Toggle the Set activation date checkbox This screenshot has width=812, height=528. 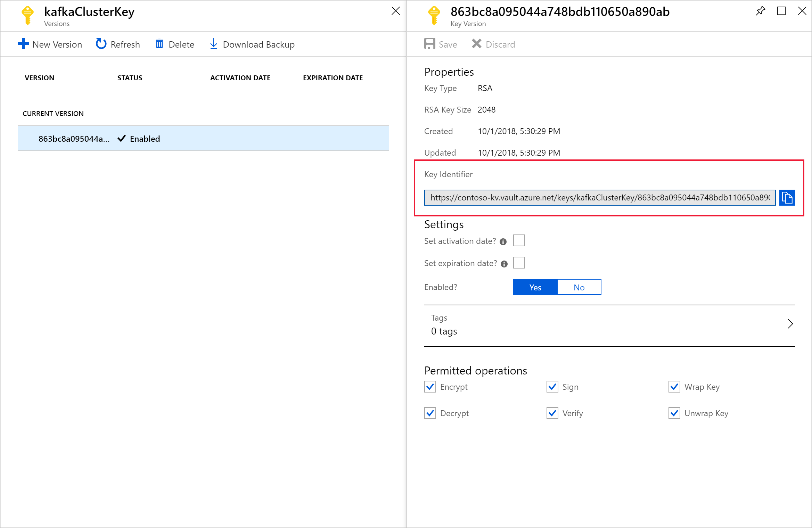pyautogui.click(x=519, y=240)
